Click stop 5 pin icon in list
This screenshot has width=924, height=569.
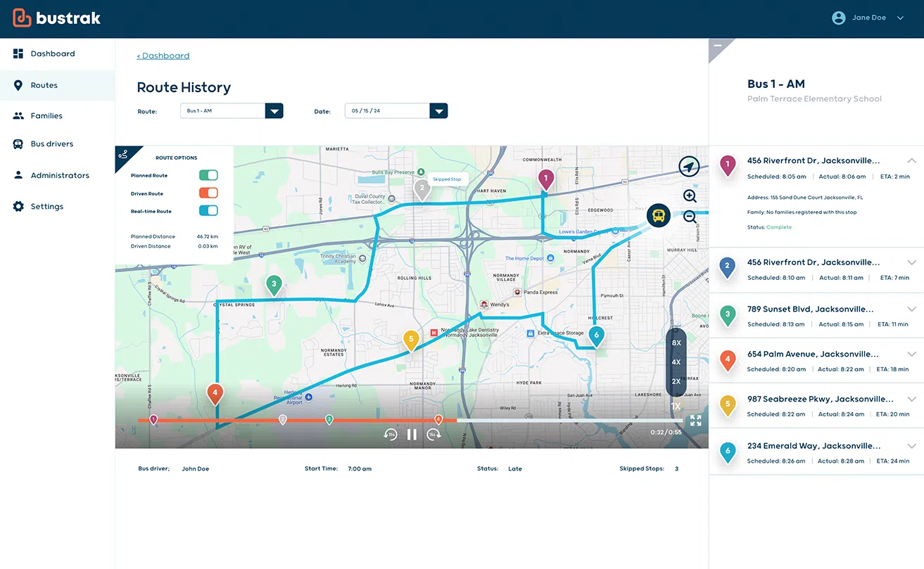(x=728, y=405)
